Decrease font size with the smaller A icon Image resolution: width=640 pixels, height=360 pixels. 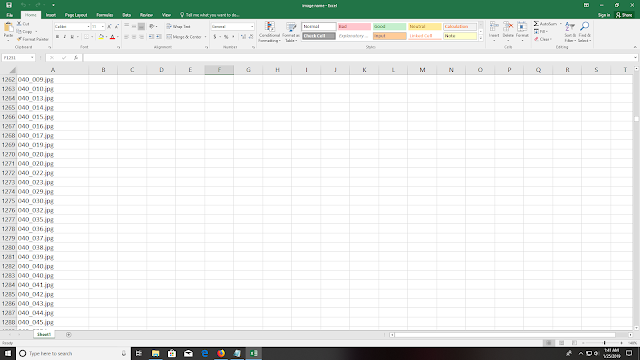coord(117,27)
